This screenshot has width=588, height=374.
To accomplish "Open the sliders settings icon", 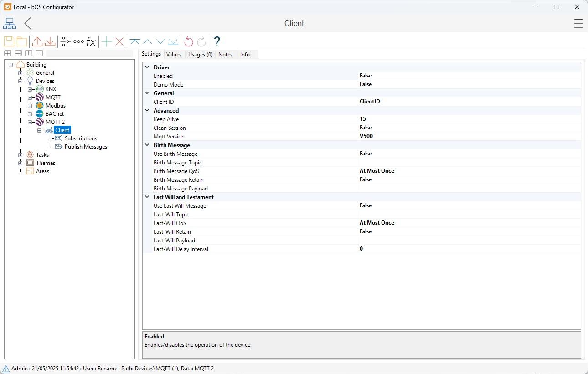I will pos(66,41).
